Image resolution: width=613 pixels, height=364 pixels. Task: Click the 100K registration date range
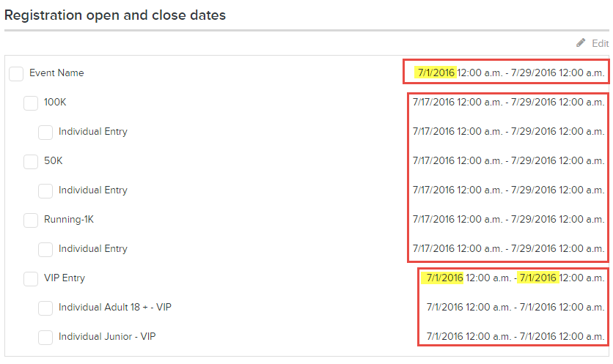coord(509,102)
